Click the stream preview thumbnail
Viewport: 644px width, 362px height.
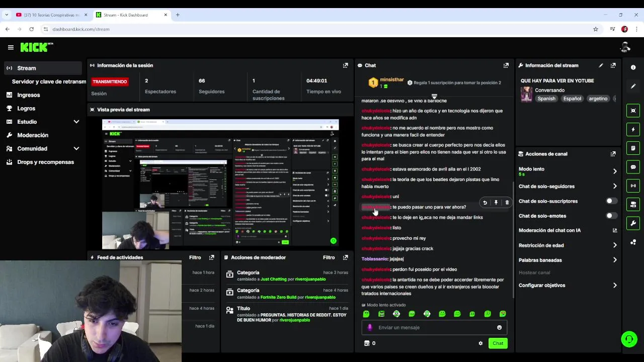220,184
